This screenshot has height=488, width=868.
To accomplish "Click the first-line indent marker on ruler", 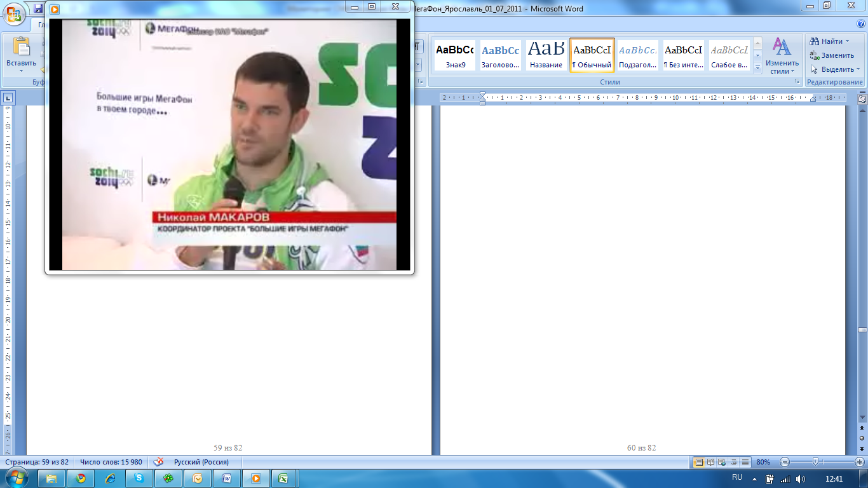I will [x=482, y=95].
